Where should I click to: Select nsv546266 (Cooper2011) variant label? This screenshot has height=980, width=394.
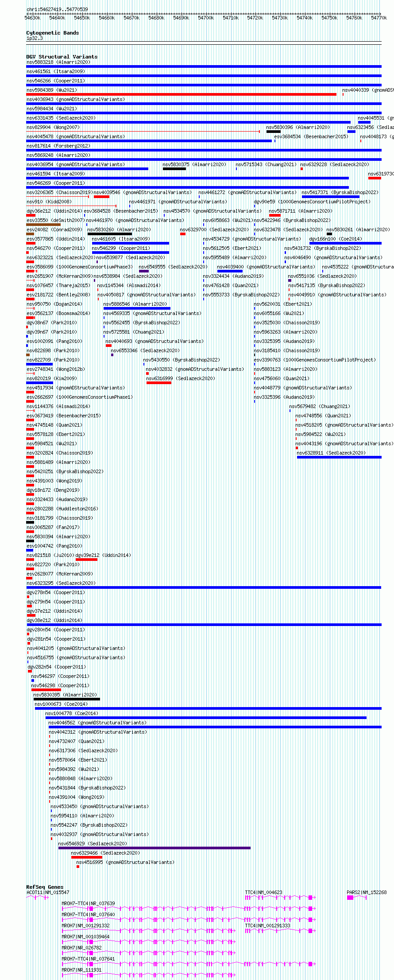coord(55,81)
